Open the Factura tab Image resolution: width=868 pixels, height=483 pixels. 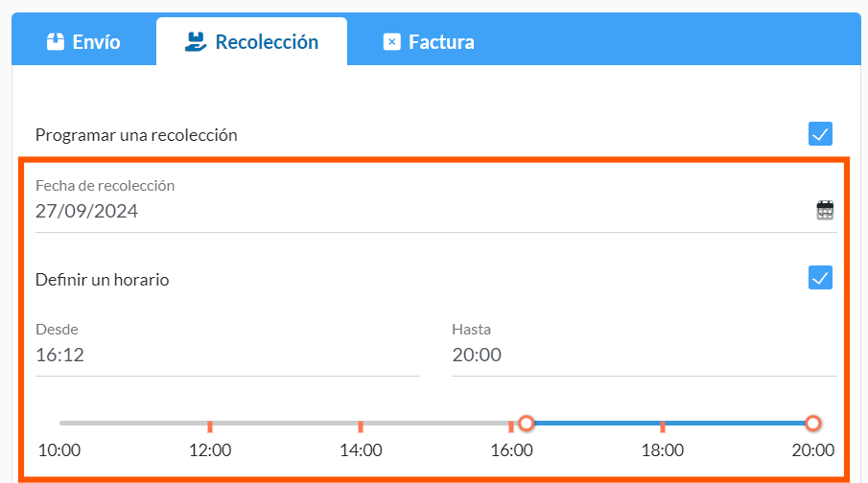tap(429, 41)
